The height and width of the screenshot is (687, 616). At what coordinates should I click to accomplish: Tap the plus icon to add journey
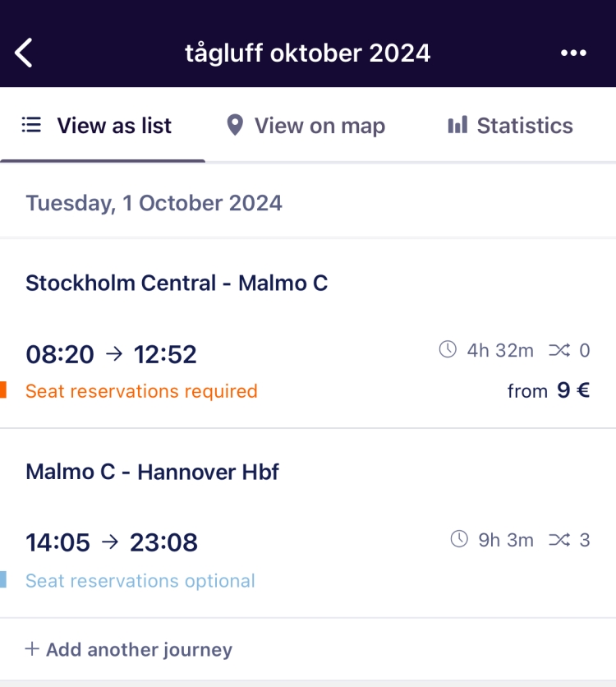tap(32, 649)
